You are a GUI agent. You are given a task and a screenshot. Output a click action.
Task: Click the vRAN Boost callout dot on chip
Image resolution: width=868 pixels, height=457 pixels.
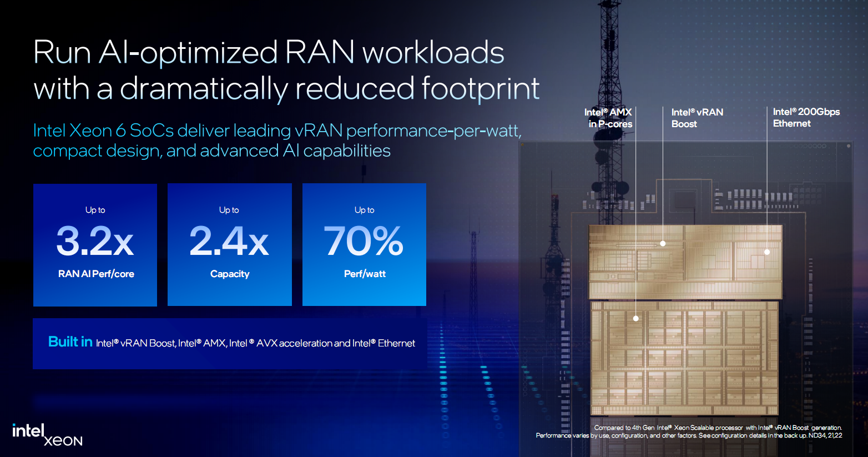[x=663, y=243]
